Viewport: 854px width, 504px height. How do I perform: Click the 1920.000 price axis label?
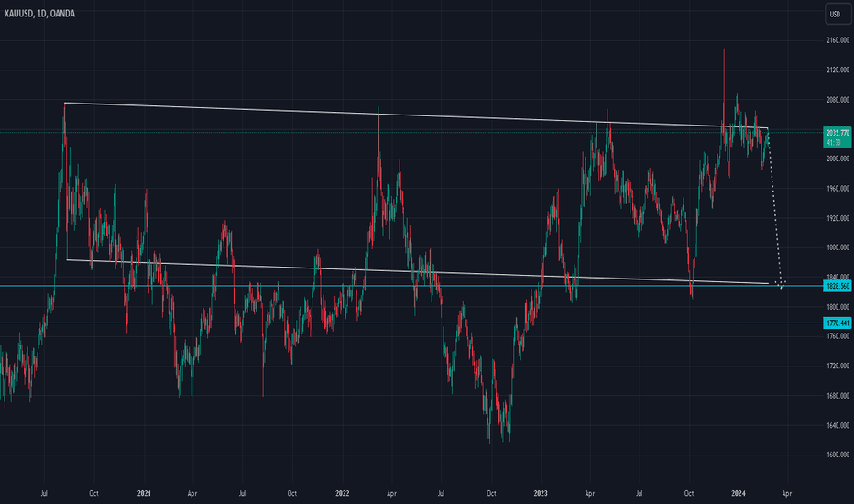click(x=838, y=218)
